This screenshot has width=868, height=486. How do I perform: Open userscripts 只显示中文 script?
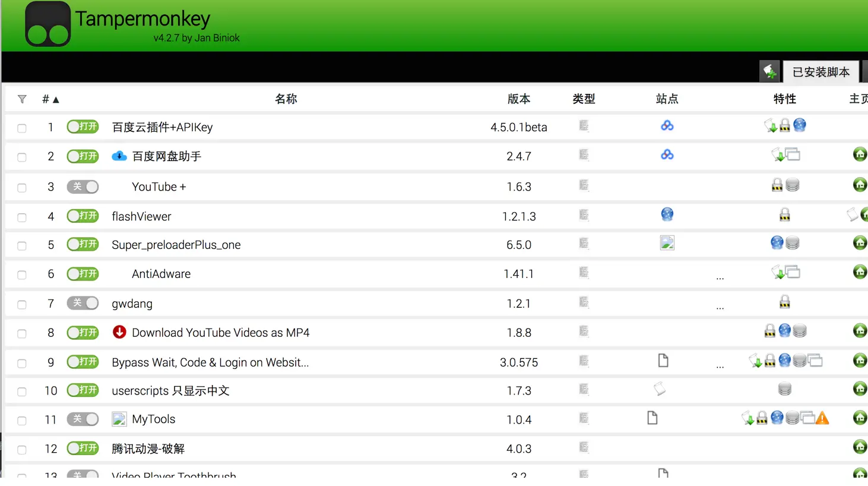[x=170, y=391]
